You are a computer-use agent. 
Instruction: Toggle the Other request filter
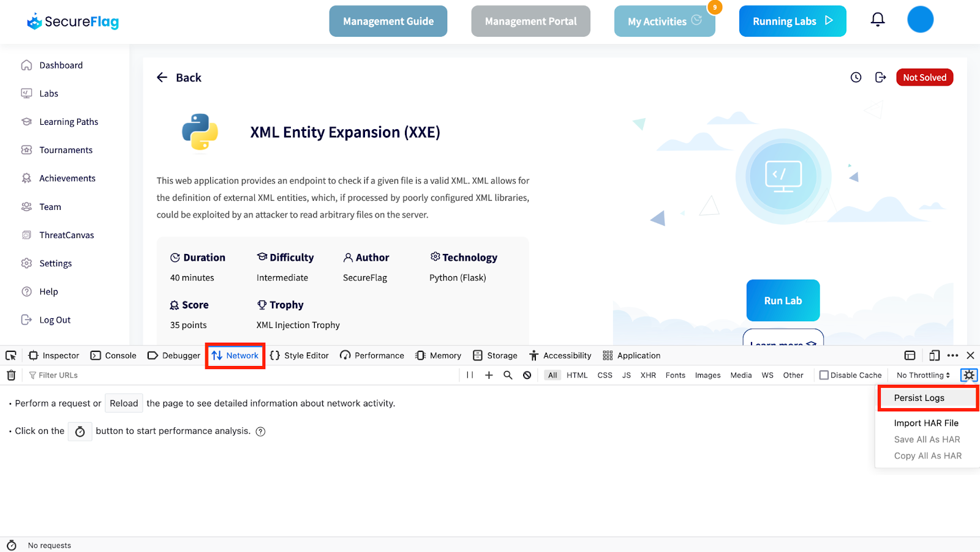pos(793,375)
